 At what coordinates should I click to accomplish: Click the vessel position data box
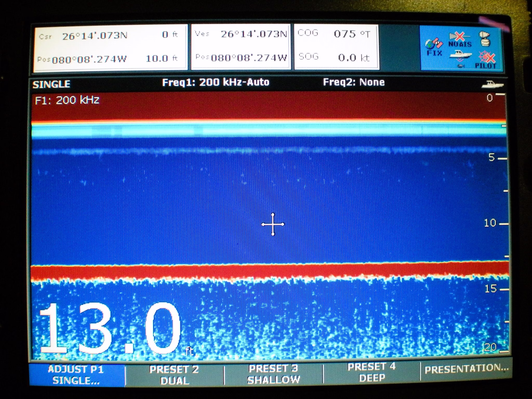point(241,46)
